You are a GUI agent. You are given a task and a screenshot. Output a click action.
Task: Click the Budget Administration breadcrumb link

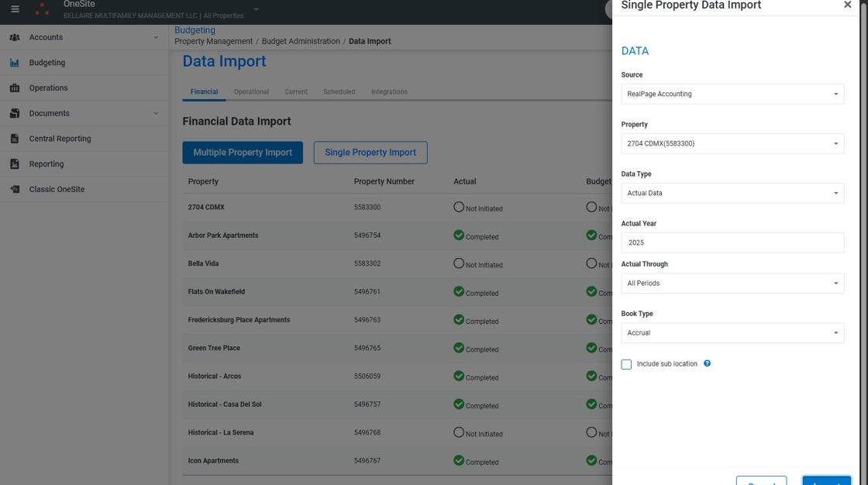pyautogui.click(x=301, y=41)
